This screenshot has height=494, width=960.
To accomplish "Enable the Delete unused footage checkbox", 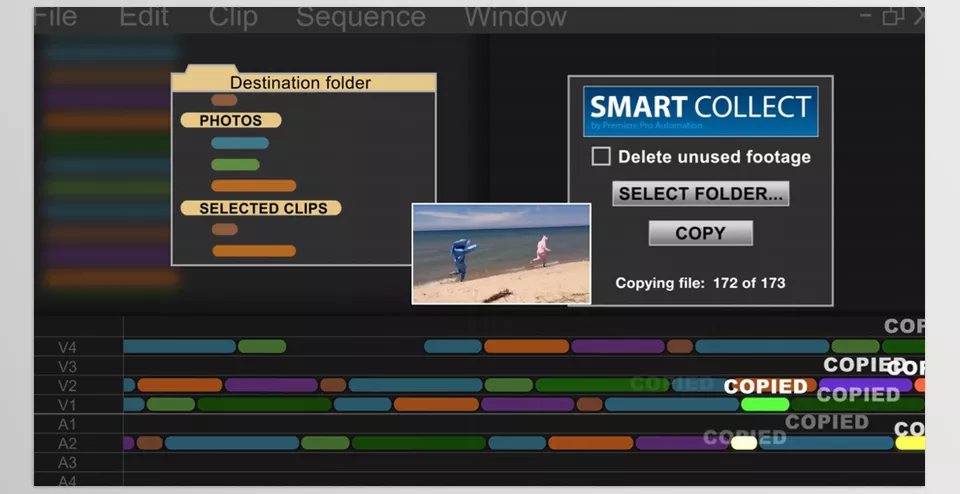I will (x=601, y=156).
